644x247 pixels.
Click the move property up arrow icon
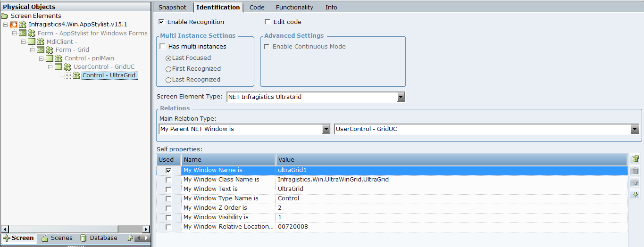635,182
